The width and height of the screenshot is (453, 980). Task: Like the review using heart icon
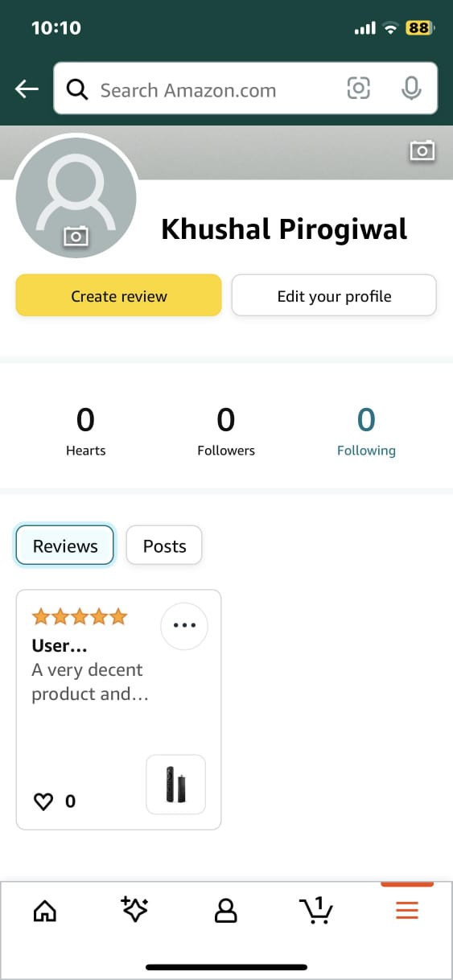click(43, 801)
